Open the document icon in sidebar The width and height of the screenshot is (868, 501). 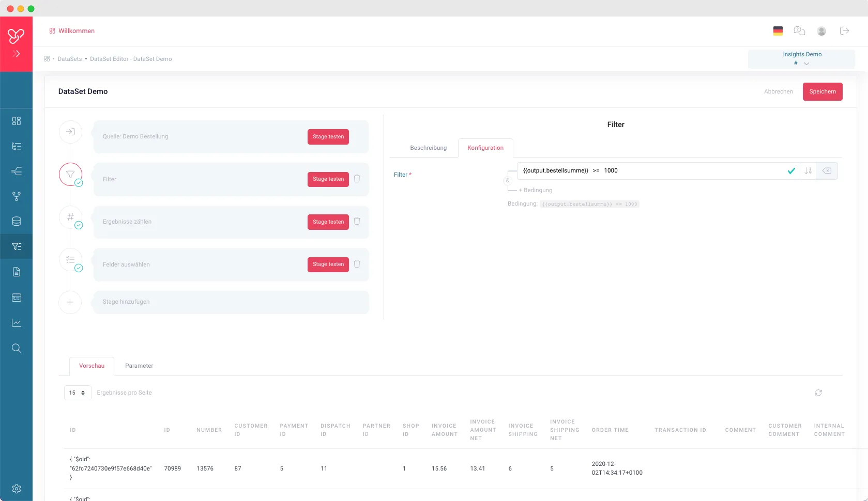(x=17, y=272)
